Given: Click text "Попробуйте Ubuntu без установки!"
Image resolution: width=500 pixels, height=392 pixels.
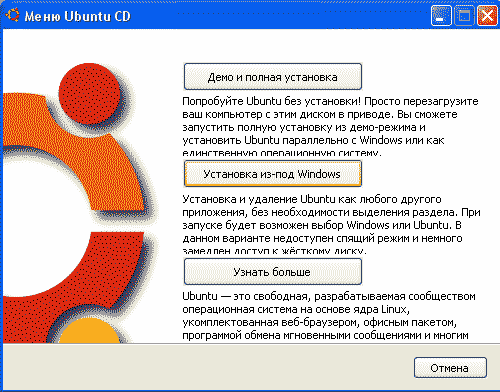Looking at the screenshot, I should (x=272, y=101).
